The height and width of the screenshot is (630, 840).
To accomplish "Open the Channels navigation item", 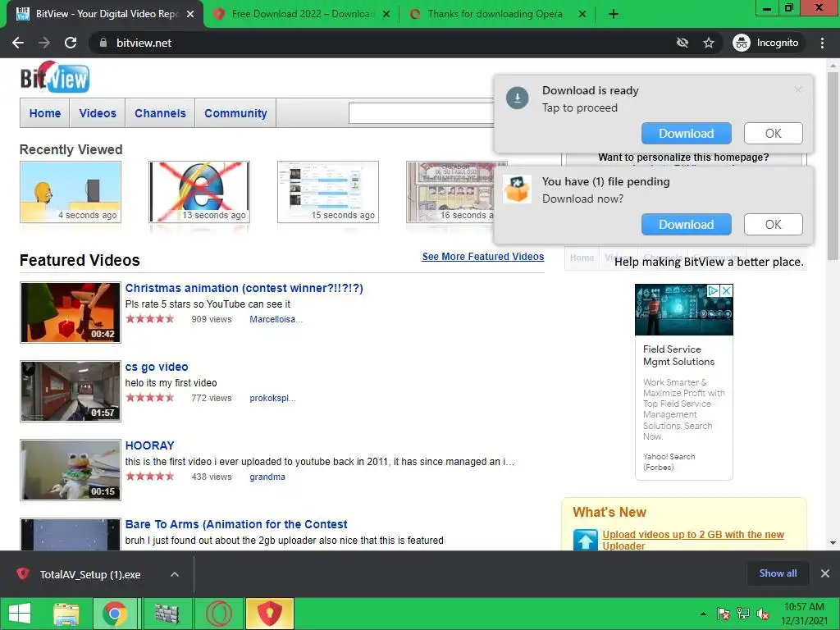I will pyautogui.click(x=160, y=113).
